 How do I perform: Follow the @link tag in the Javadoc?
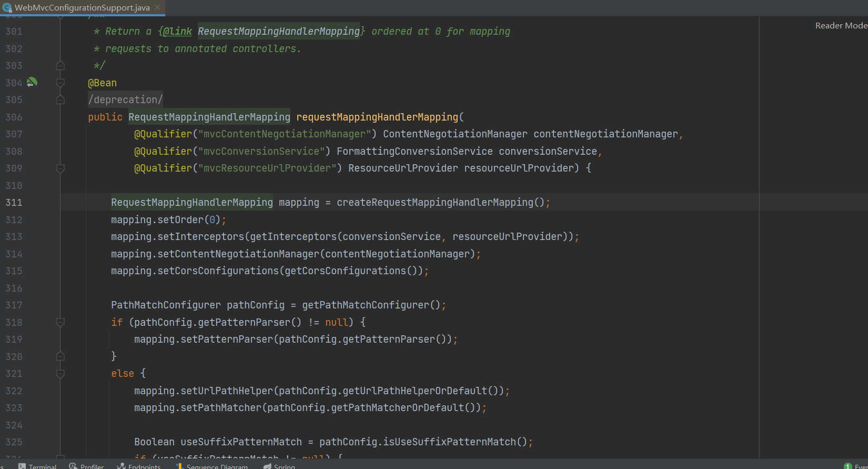tap(177, 31)
